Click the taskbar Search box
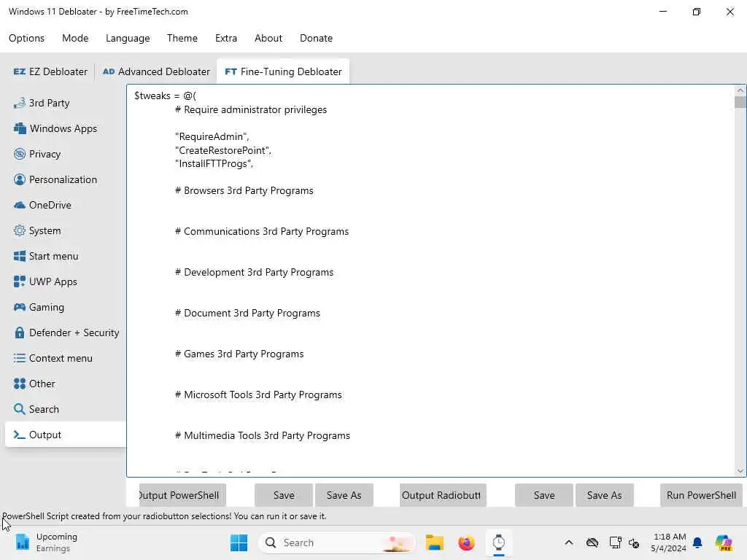 click(x=337, y=542)
